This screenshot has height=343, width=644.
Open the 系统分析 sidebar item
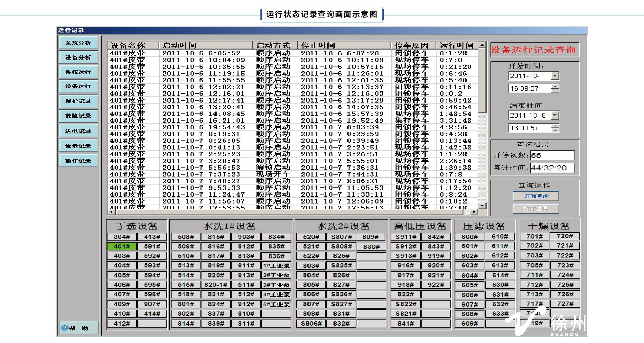point(78,43)
